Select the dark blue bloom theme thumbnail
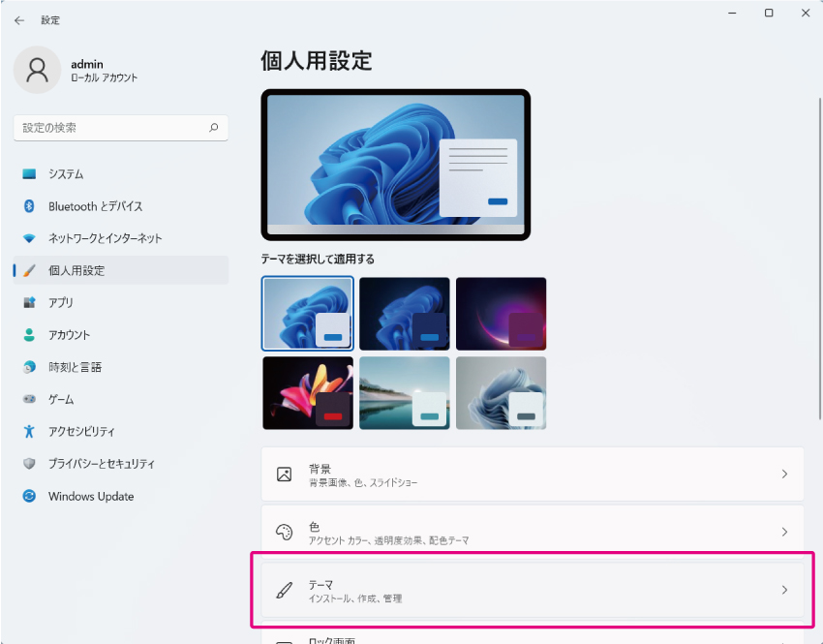This screenshot has width=823, height=644. click(x=404, y=314)
